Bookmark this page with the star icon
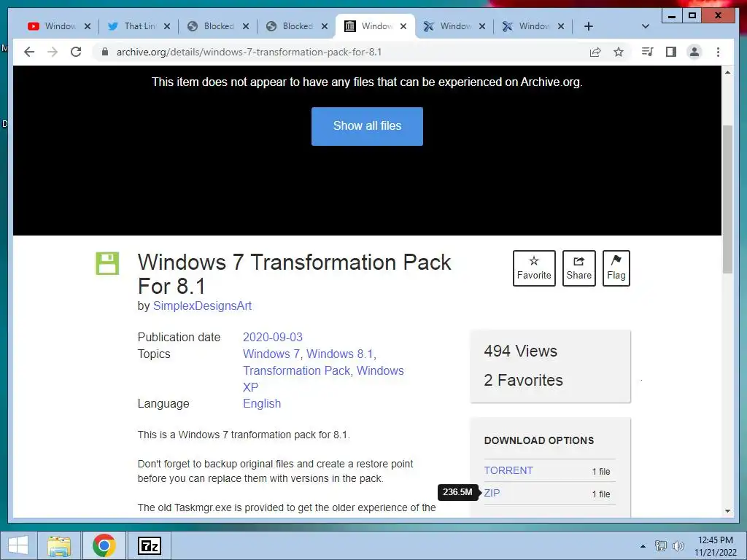 pyautogui.click(x=619, y=52)
